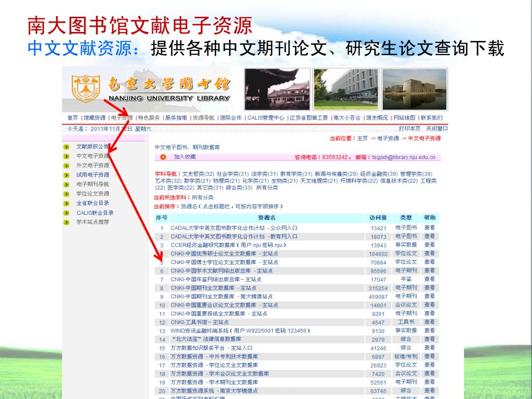Open CALIS联合目录 in the sidebar

tap(95, 213)
